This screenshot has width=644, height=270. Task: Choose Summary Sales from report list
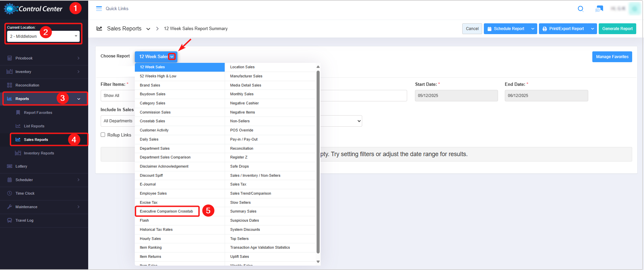(x=243, y=212)
